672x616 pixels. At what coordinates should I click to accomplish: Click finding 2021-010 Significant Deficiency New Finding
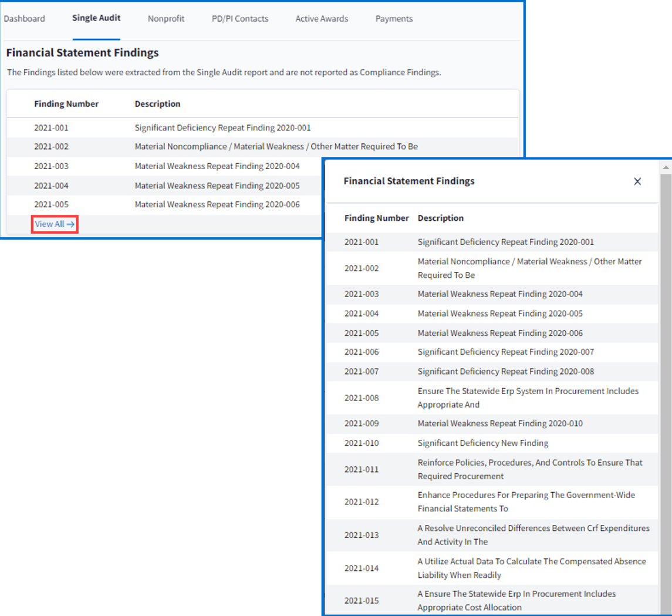click(x=482, y=443)
